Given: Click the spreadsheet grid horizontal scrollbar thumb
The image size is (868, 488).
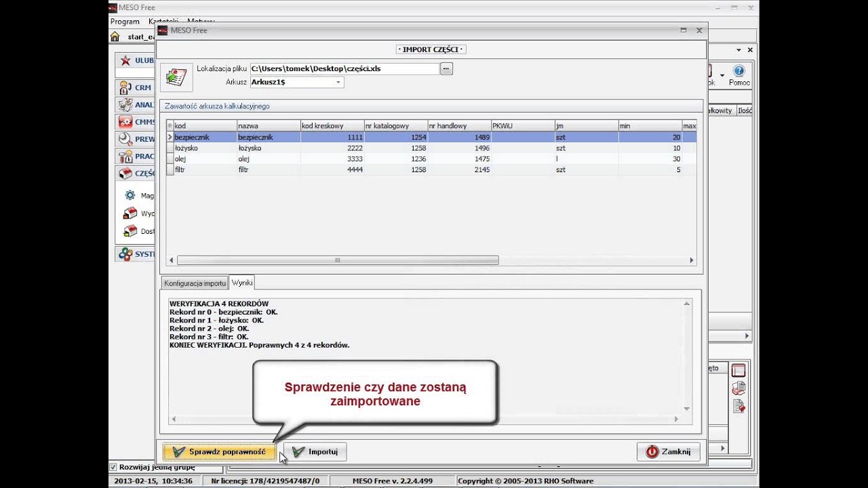Looking at the screenshot, I should tap(337, 260).
